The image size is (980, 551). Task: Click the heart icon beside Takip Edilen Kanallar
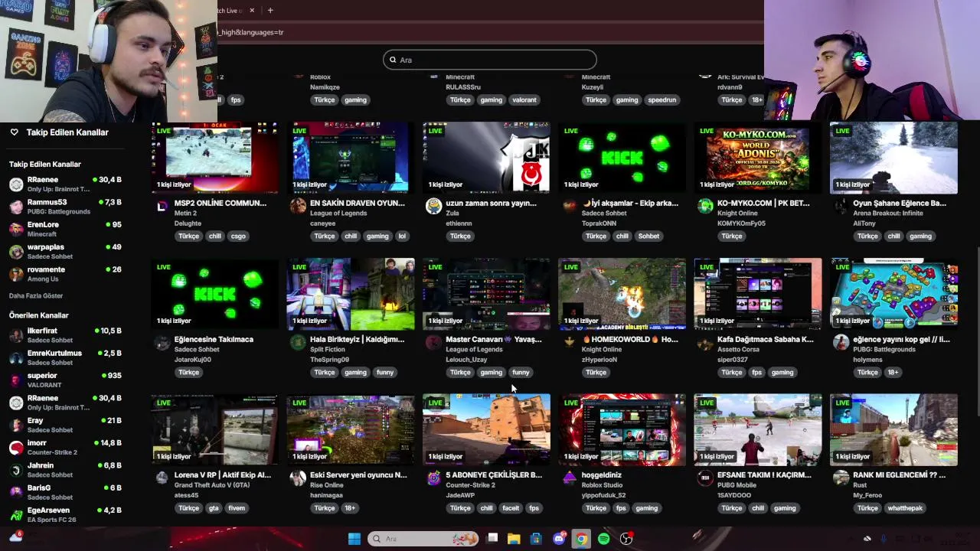(14, 132)
